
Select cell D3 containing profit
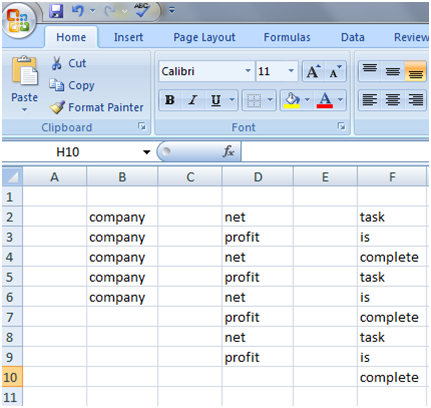[x=258, y=237]
